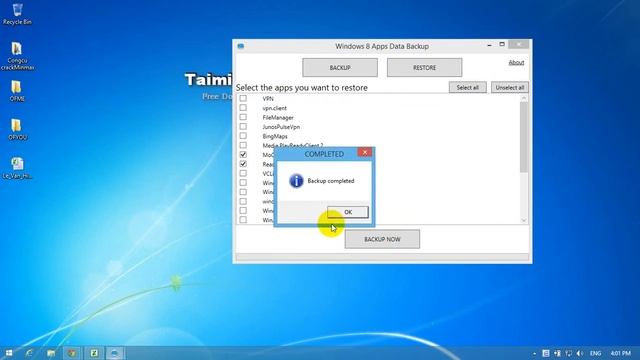Uncheck the checked box on the Rea... row
The image size is (640, 360).
[x=243, y=164]
